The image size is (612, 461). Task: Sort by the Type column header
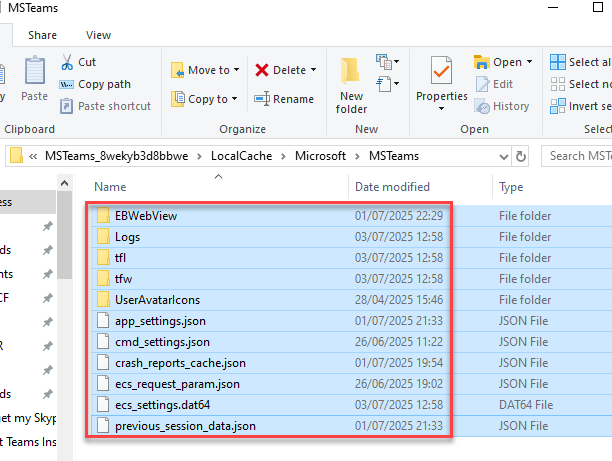point(511,187)
